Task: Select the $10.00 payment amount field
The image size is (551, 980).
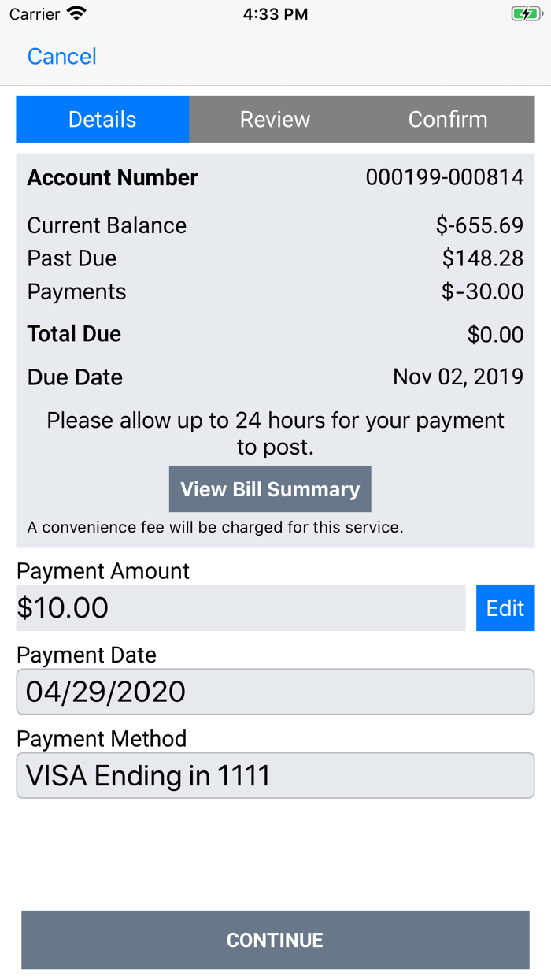Action: coord(240,608)
